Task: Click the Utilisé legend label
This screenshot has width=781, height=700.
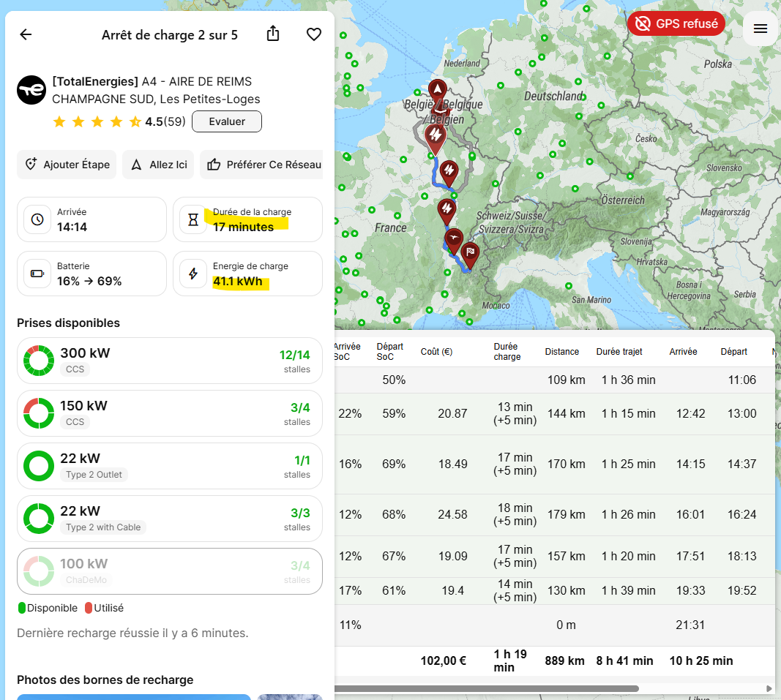Action: click(108, 608)
